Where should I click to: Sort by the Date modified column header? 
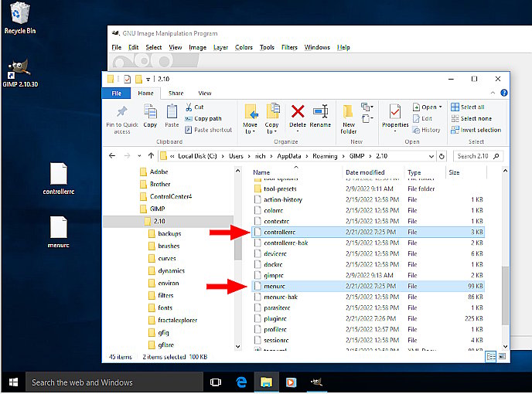365,172
